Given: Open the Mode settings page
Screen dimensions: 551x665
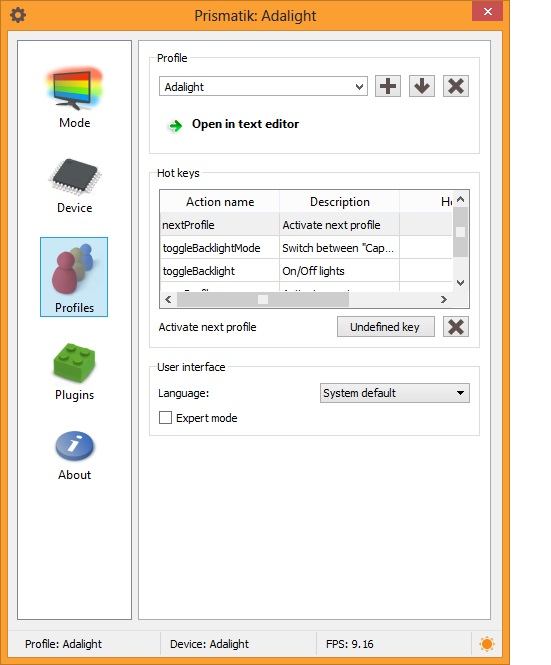Looking at the screenshot, I should (x=74, y=98).
